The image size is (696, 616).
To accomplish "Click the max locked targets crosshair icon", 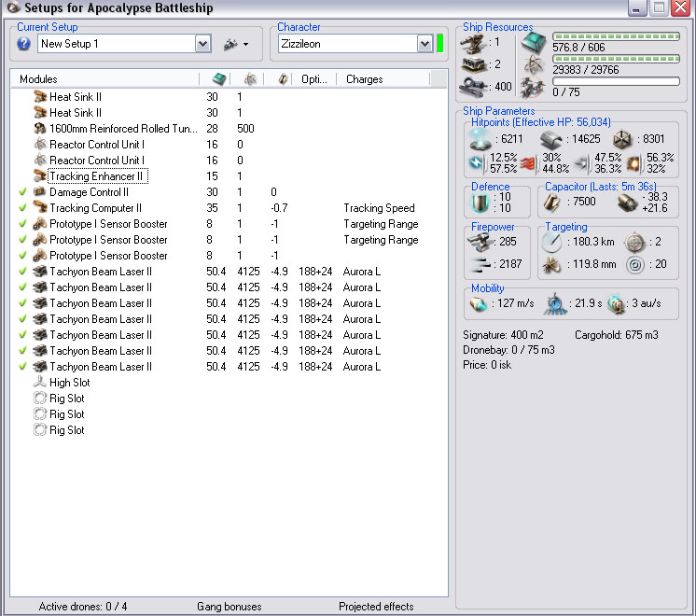I will (x=634, y=243).
